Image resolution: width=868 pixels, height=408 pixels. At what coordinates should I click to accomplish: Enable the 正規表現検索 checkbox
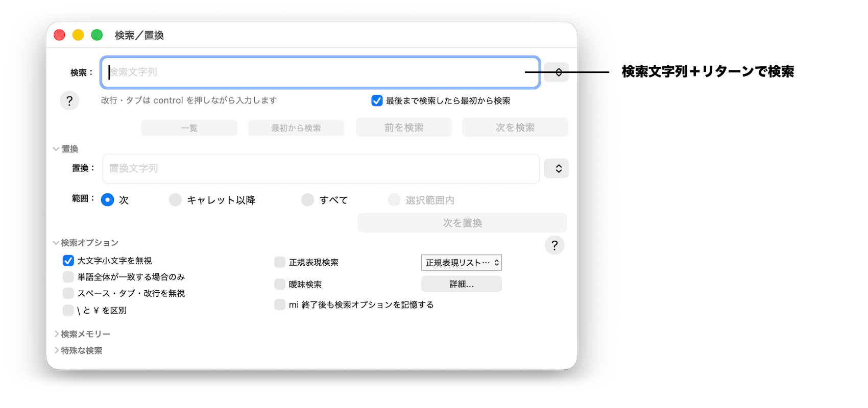280,262
